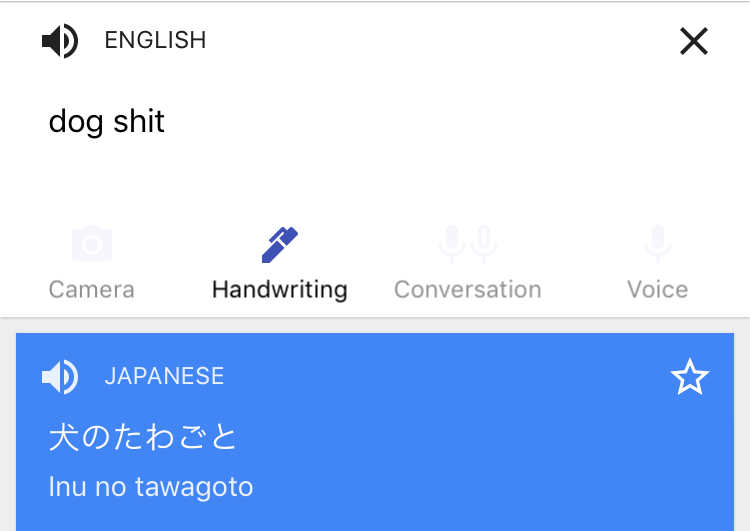This screenshot has width=750, height=531.
Task: Select the Japanese translated text 犬のたわごと
Action: point(143,437)
